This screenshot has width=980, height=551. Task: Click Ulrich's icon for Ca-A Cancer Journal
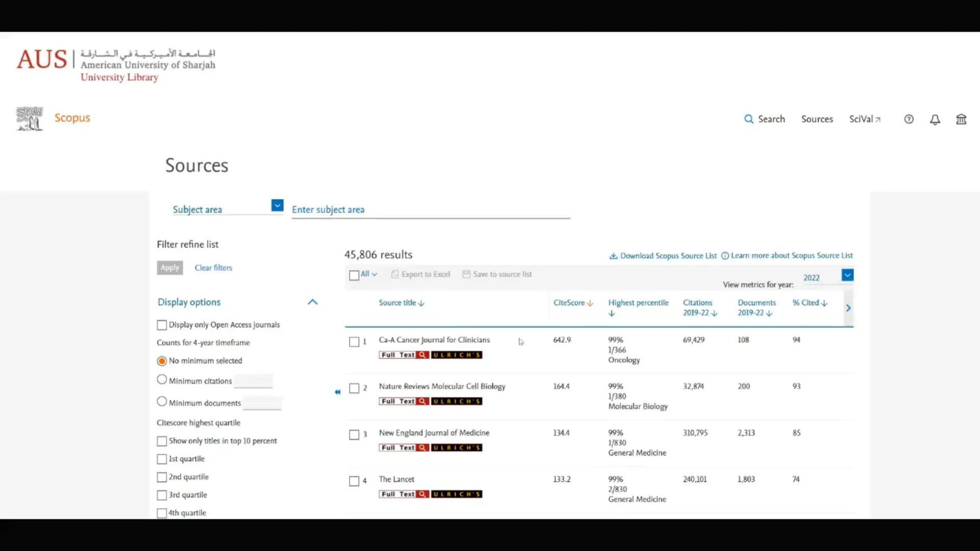pos(456,355)
